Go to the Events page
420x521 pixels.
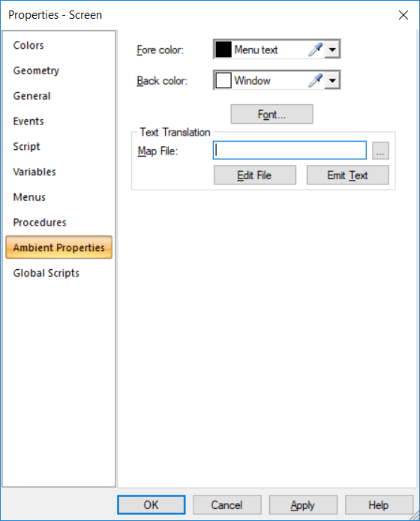(x=28, y=121)
